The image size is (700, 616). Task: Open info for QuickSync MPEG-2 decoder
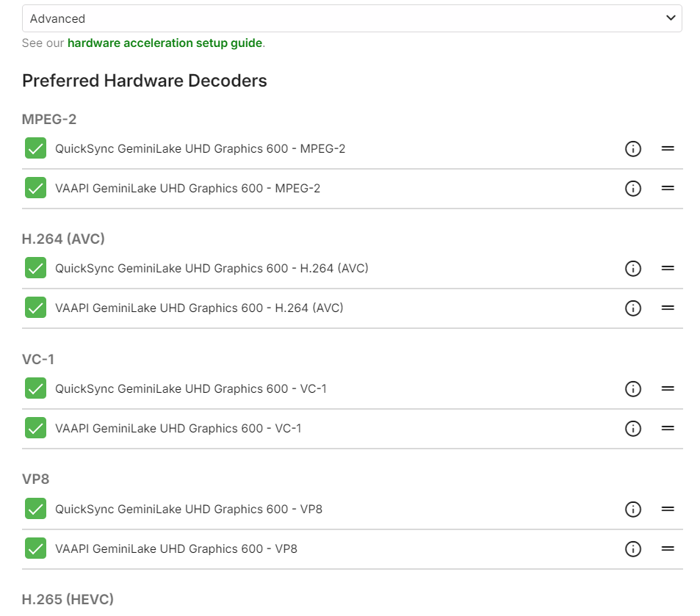[633, 149]
